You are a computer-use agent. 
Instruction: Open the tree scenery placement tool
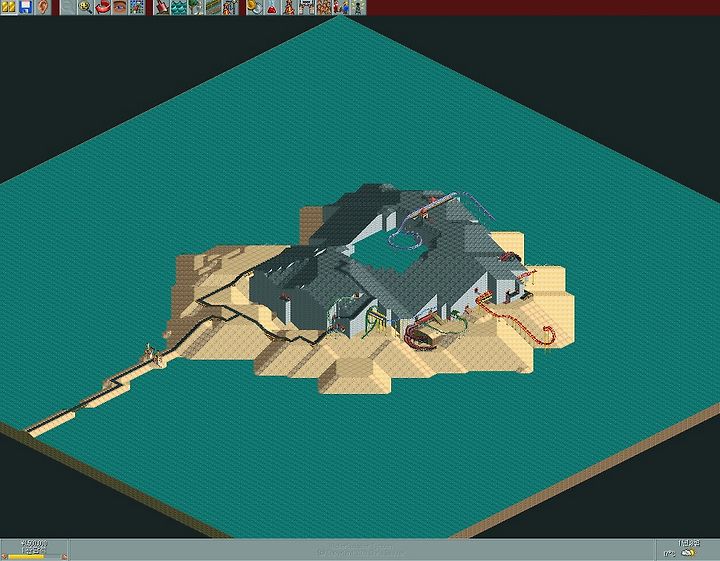coord(196,7)
